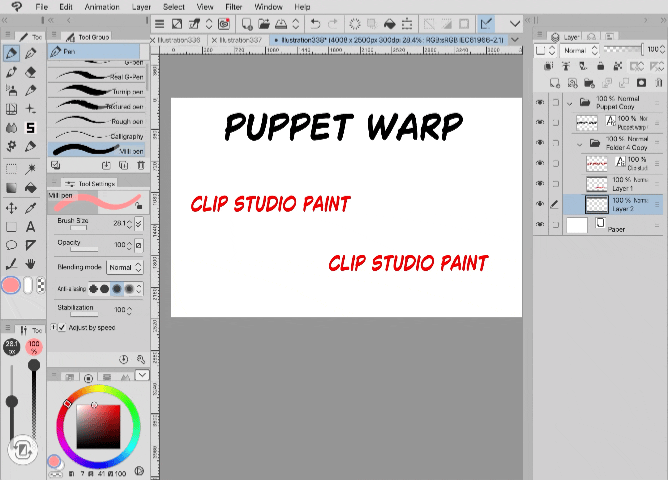
Task: Open the Edit menu
Action: (66, 7)
